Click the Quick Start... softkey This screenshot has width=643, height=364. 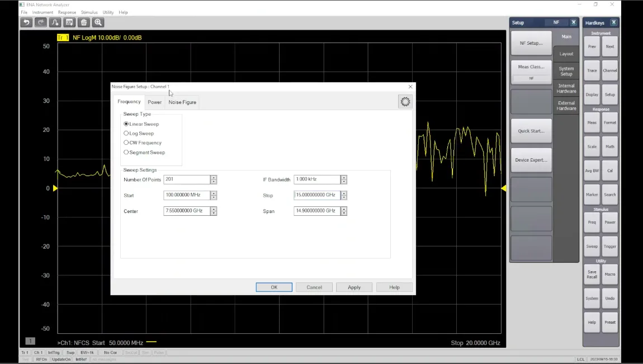[x=531, y=131]
